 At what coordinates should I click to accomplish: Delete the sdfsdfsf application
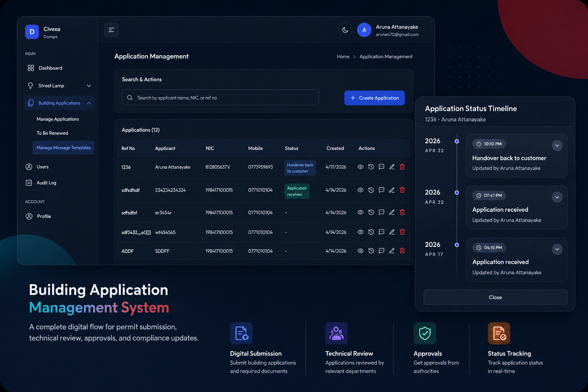pos(402,212)
